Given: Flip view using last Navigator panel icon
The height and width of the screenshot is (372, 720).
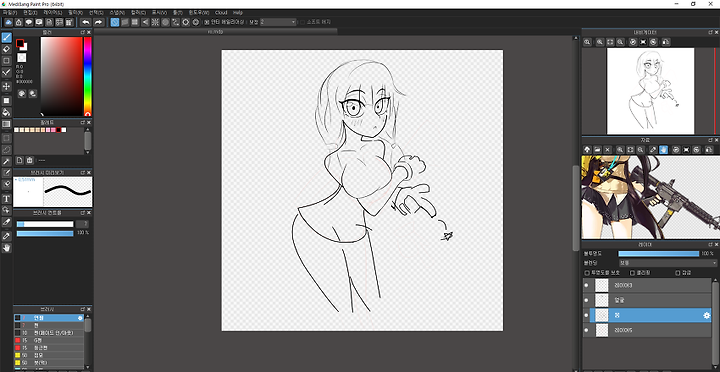Looking at the screenshot, I should tap(666, 42).
